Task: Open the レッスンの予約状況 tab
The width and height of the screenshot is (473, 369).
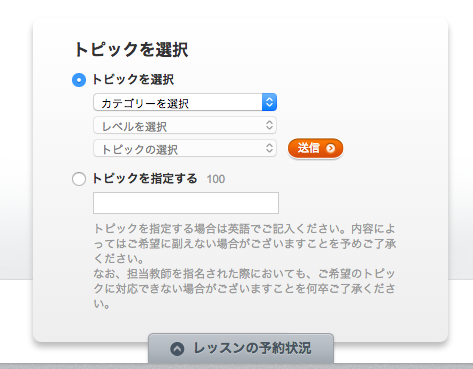Action: tap(241, 348)
